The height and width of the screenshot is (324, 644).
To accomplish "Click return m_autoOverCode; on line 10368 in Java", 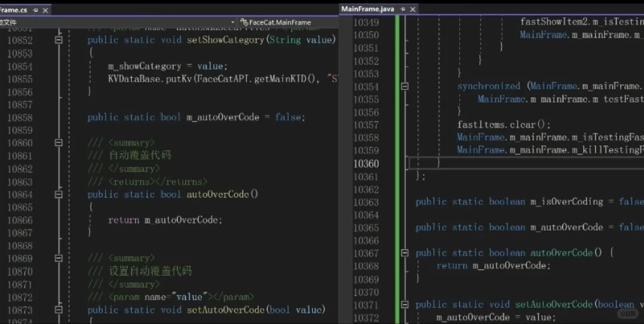I will (x=494, y=266).
